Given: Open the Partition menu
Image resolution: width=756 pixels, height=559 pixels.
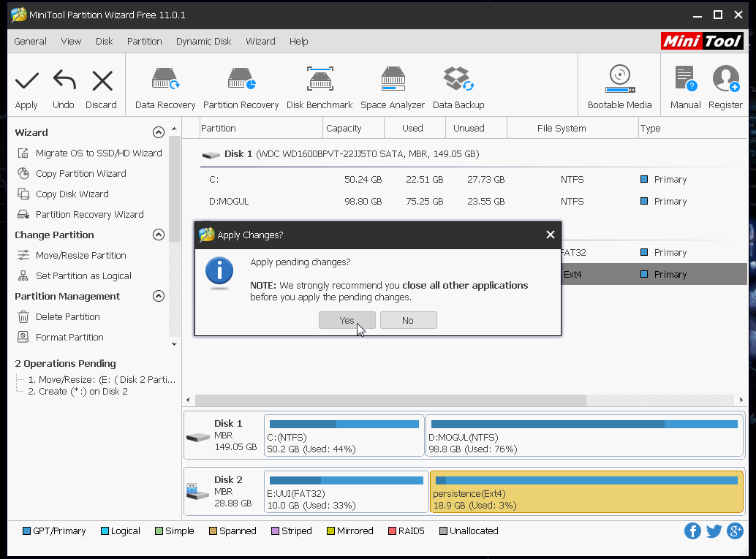Looking at the screenshot, I should coord(145,42).
